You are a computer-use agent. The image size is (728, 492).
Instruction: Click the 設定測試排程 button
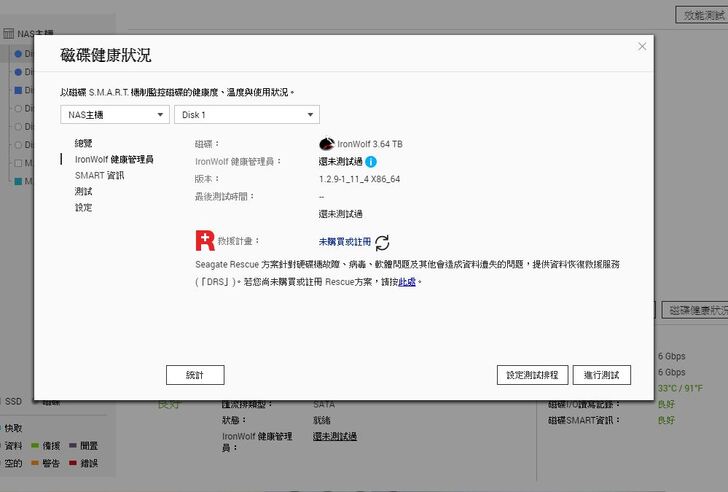click(533, 375)
